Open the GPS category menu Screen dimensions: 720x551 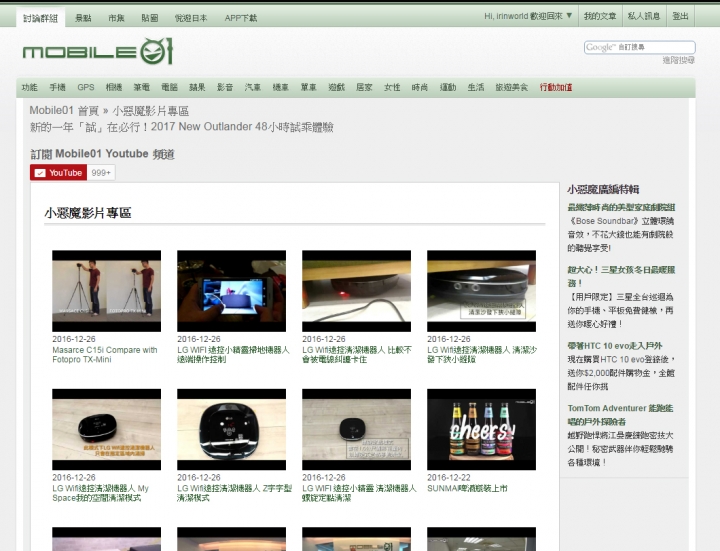pos(85,87)
